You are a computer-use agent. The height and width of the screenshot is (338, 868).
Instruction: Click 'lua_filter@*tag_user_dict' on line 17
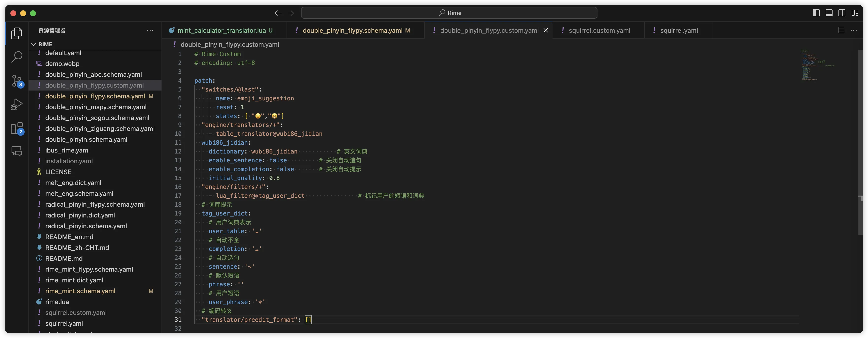click(x=260, y=196)
